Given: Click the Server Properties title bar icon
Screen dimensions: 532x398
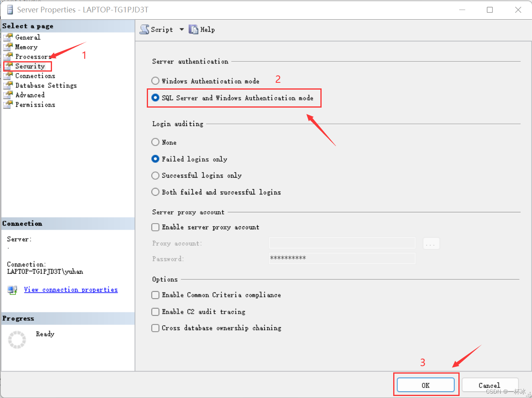Looking at the screenshot, I should click(10, 10).
